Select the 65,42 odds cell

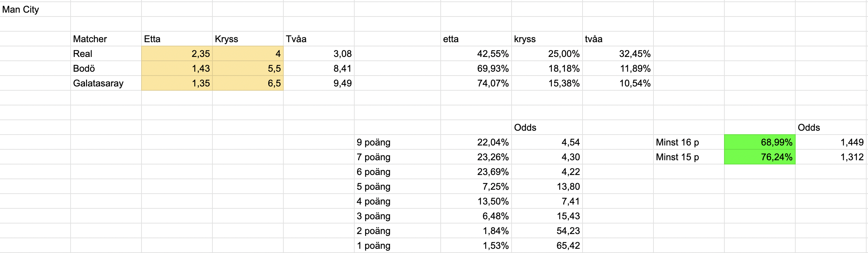547,246
